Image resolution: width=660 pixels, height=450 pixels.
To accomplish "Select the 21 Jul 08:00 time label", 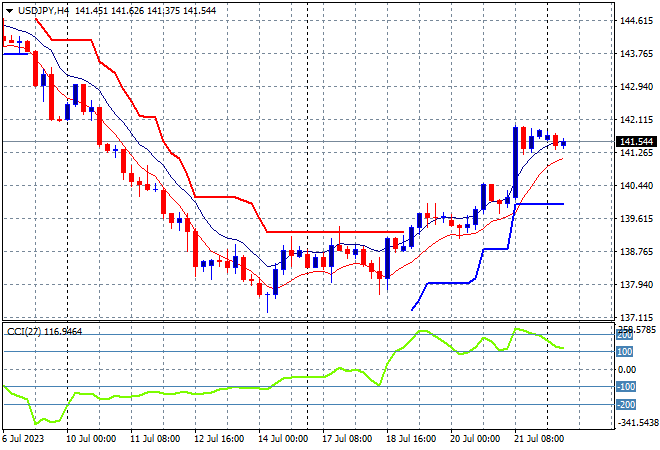I will 539,439.
